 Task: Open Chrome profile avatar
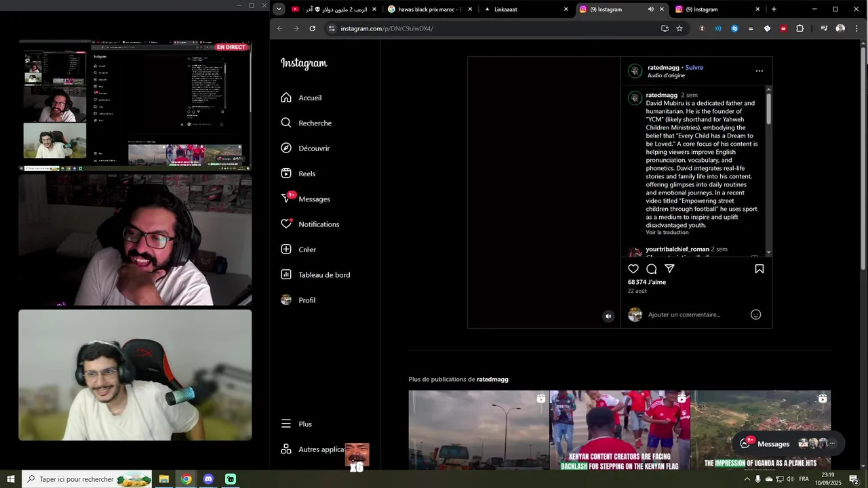pos(840,28)
